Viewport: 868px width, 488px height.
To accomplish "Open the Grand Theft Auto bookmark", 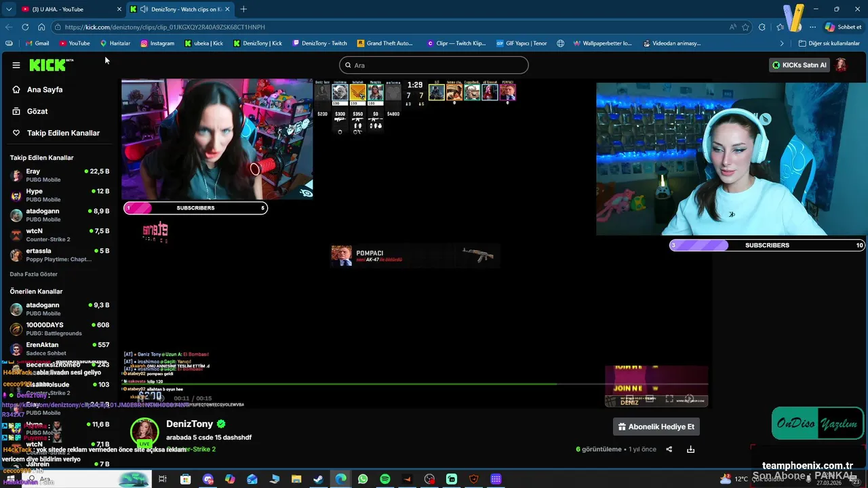I will tap(384, 43).
